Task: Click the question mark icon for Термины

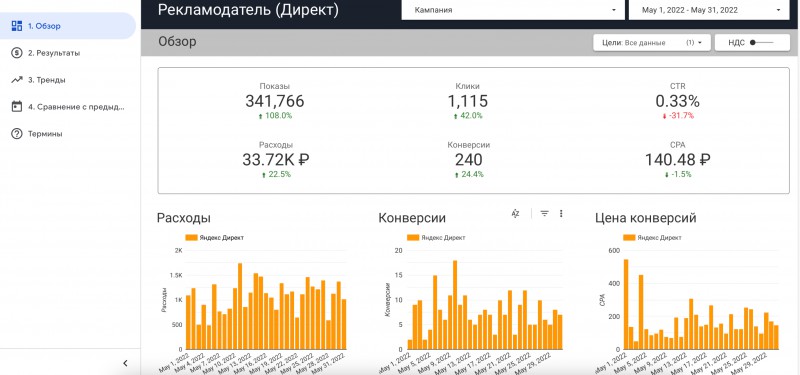Action: tap(17, 134)
